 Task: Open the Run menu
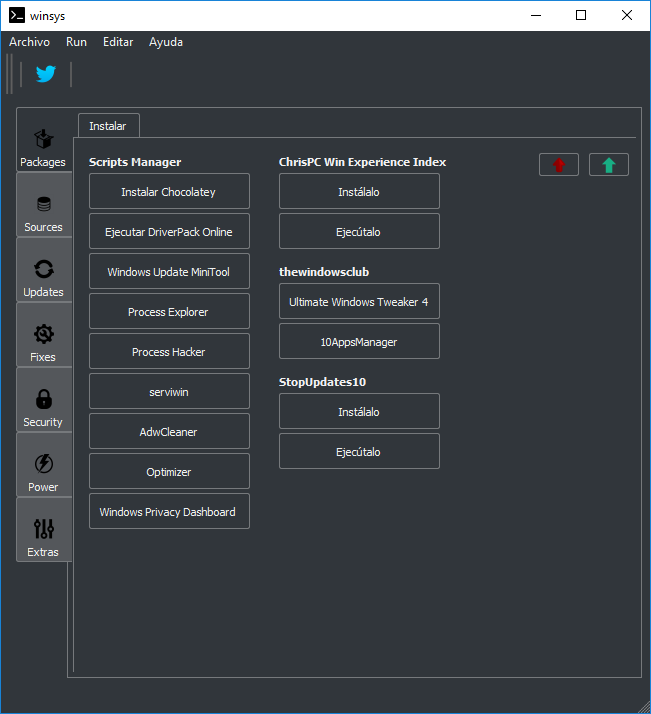[76, 42]
